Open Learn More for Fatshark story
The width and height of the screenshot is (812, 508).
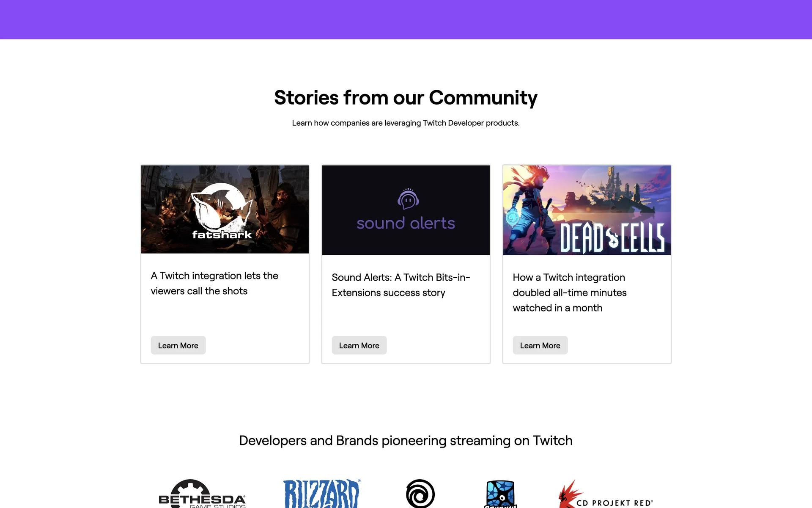[178, 345]
